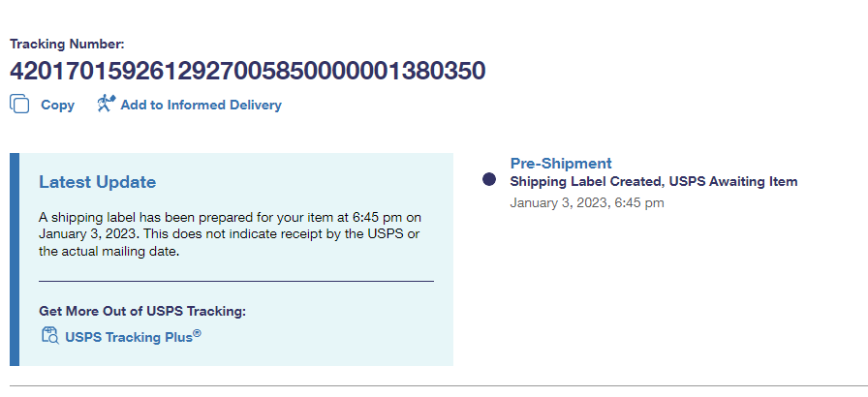Click the Tracking Number label

point(67,44)
